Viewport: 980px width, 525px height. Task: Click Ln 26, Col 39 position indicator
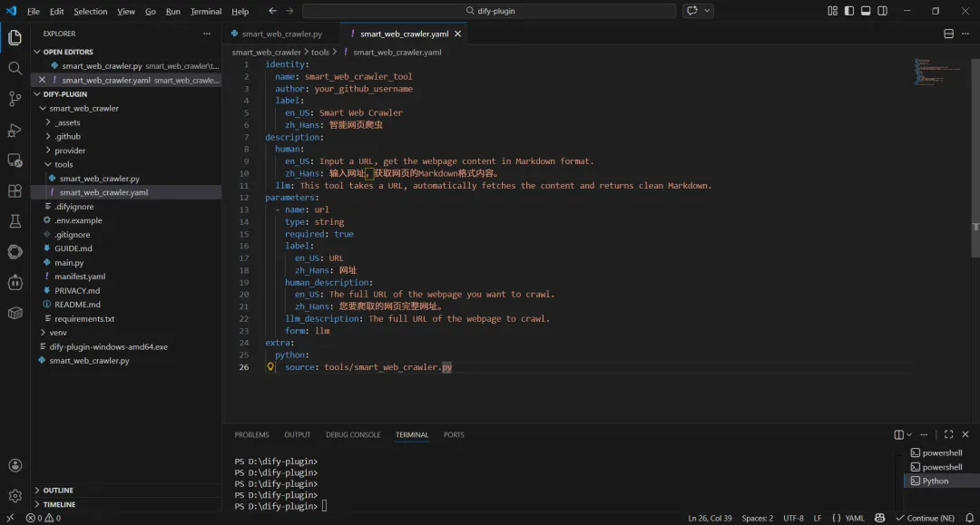coord(710,518)
